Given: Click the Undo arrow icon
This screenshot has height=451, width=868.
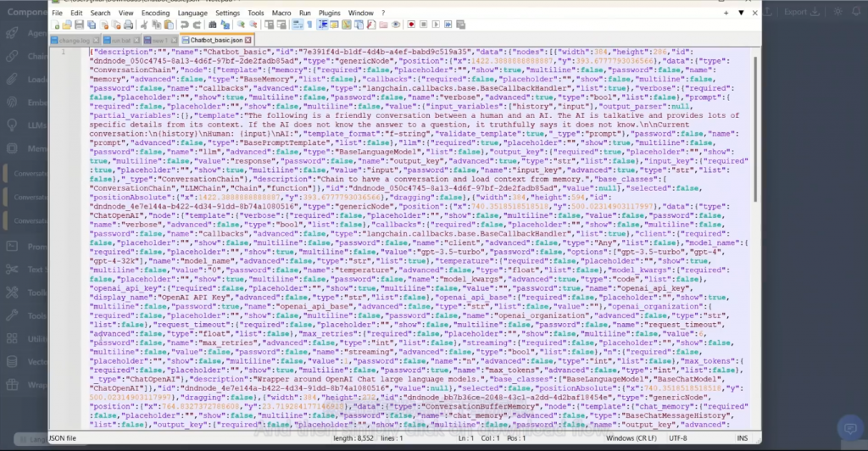Looking at the screenshot, I should tap(185, 25).
